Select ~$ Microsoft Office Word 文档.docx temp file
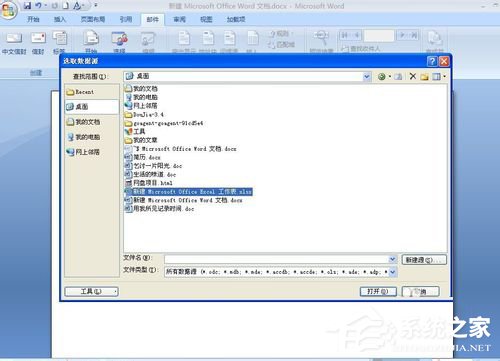Image resolution: width=500 pixels, height=361 pixels. [x=180, y=149]
